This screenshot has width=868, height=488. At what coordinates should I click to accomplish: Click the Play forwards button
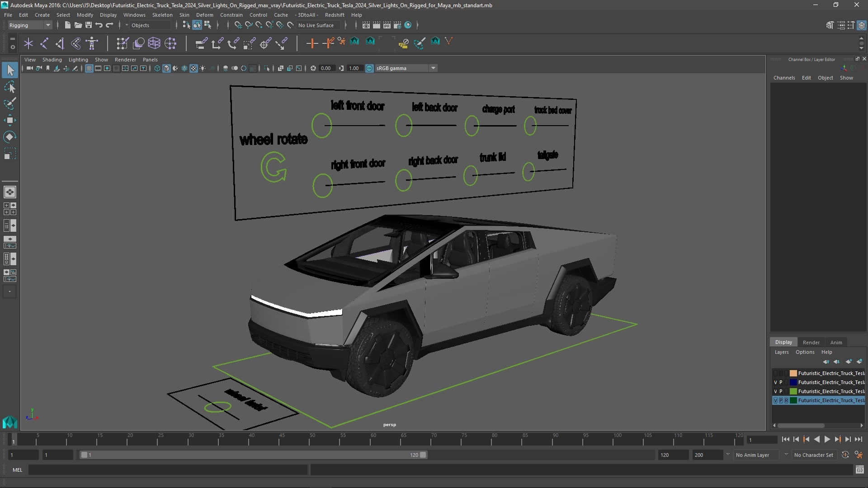(827, 439)
